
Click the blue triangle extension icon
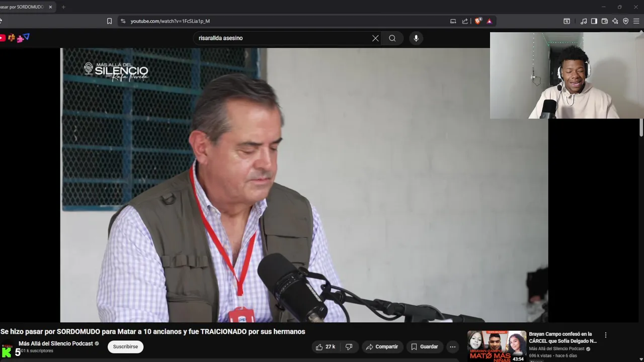point(26,37)
